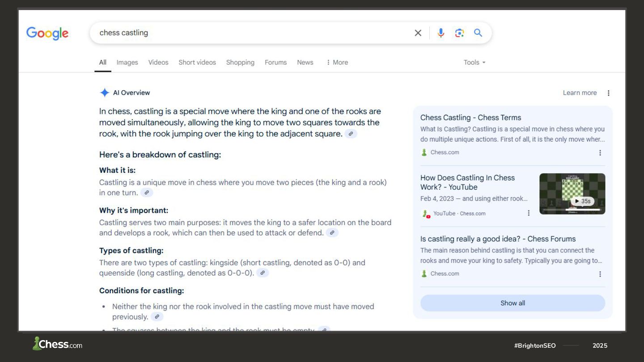Click the '#BrightonSEO' footer text
The image size is (644, 362).
[535, 345]
